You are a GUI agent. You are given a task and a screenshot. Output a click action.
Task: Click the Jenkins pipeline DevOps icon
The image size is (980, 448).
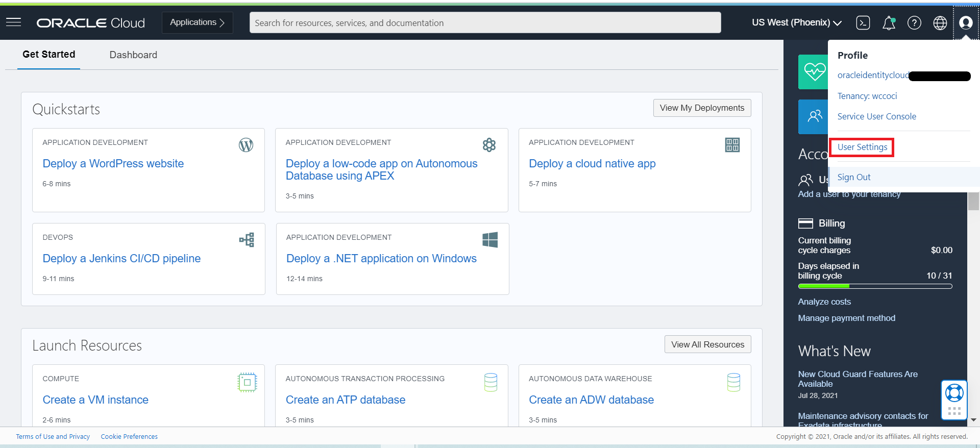click(x=247, y=240)
